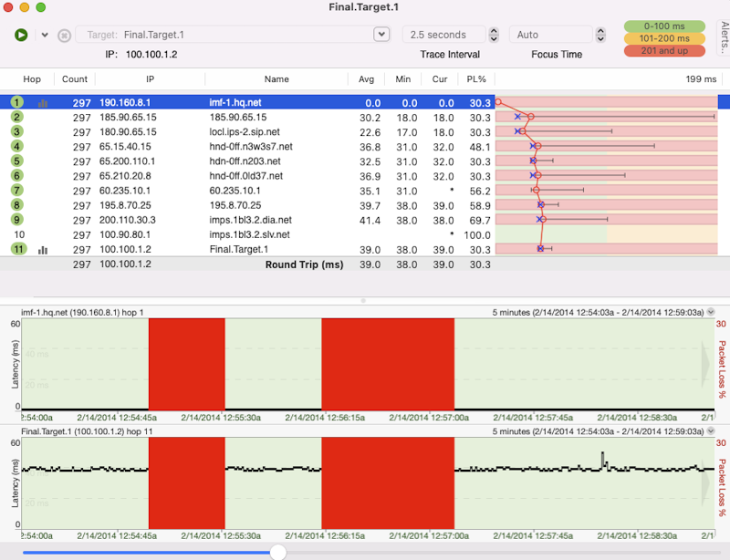
Task: Click the green Start trace play button
Action: 21,35
